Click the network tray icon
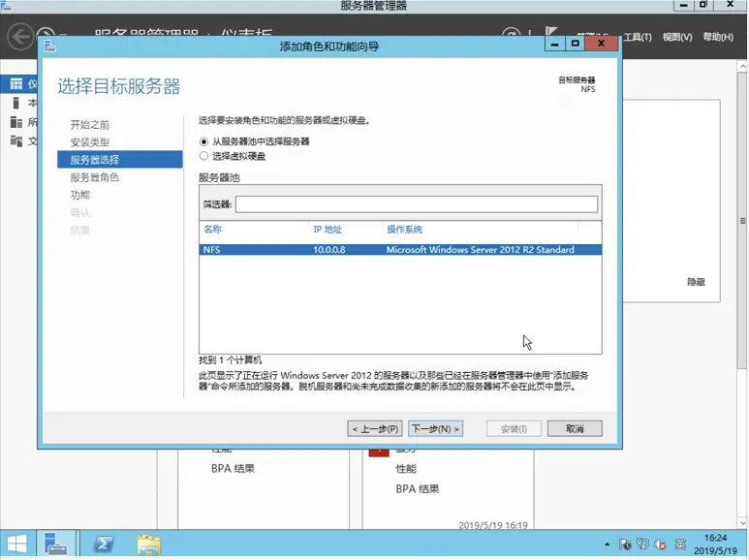This screenshot has width=749, height=560. [x=643, y=544]
